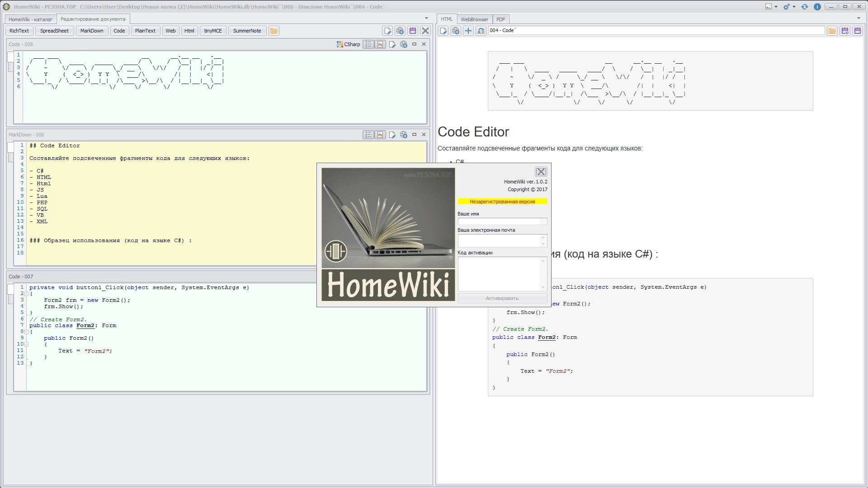The height and width of the screenshot is (488, 868).
Task: Open left tab group dropdown arrow
Action: pyautogui.click(x=426, y=19)
